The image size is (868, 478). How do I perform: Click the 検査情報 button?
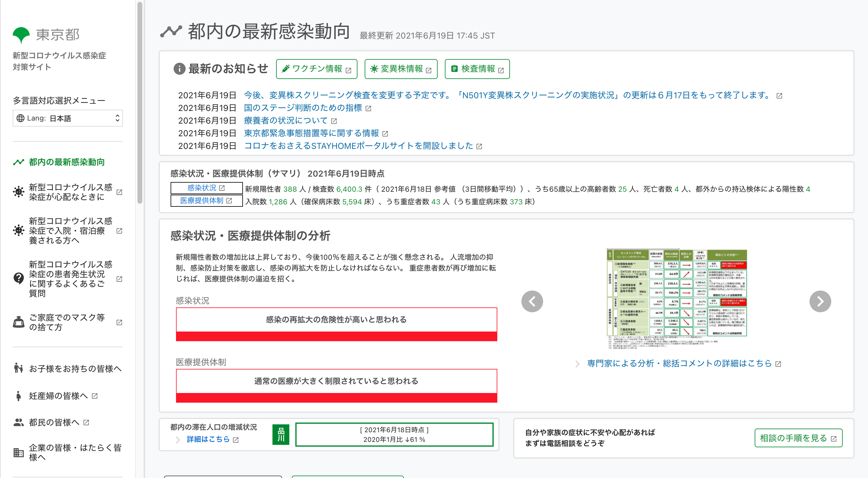[477, 69]
